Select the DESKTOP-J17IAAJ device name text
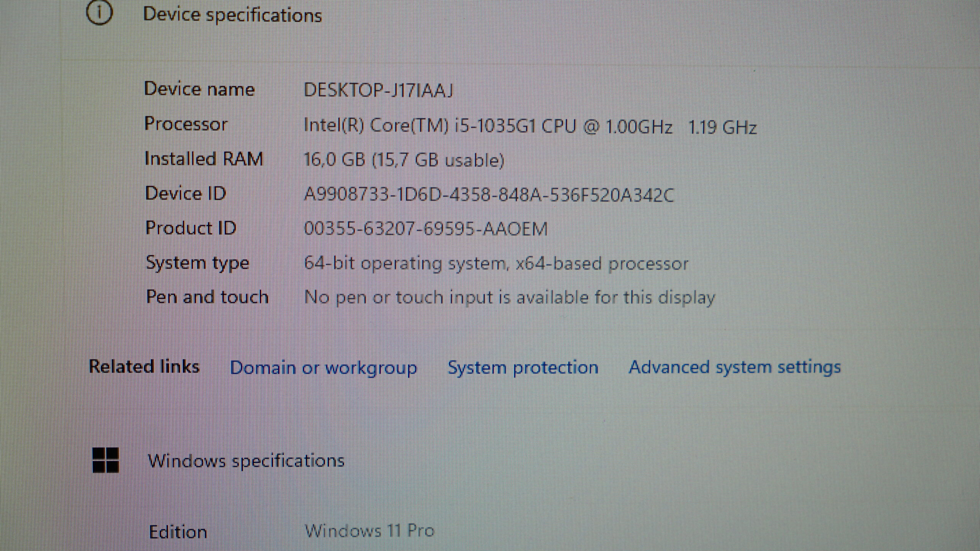This screenshot has width=980, height=551. click(378, 90)
